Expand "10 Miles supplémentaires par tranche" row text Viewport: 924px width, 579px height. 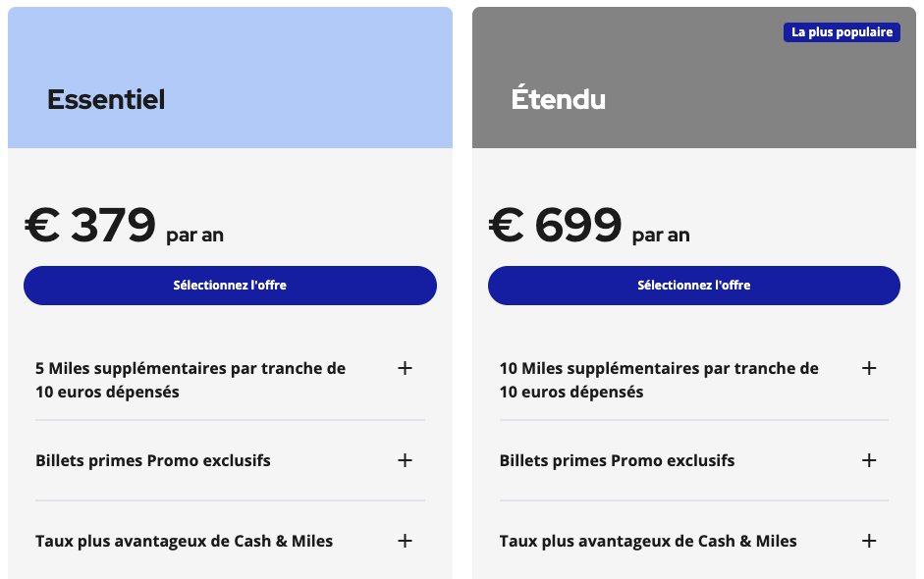pos(658,380)
